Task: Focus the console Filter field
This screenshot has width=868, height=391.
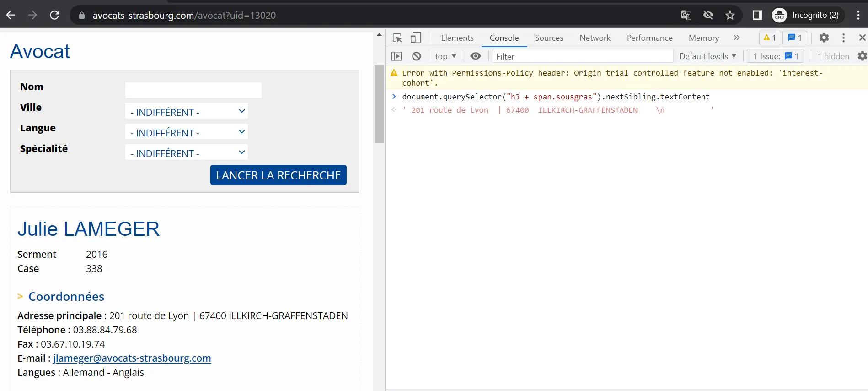Action: (x=583, y=56)
